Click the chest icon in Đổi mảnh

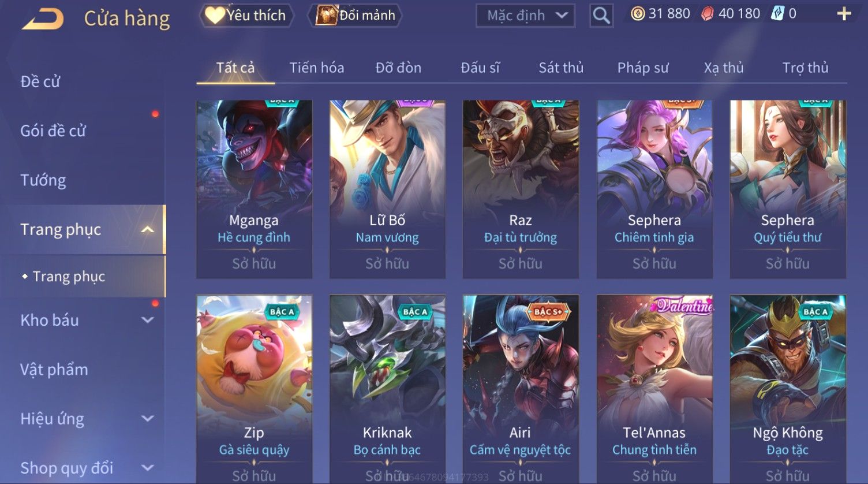(326, 16)
